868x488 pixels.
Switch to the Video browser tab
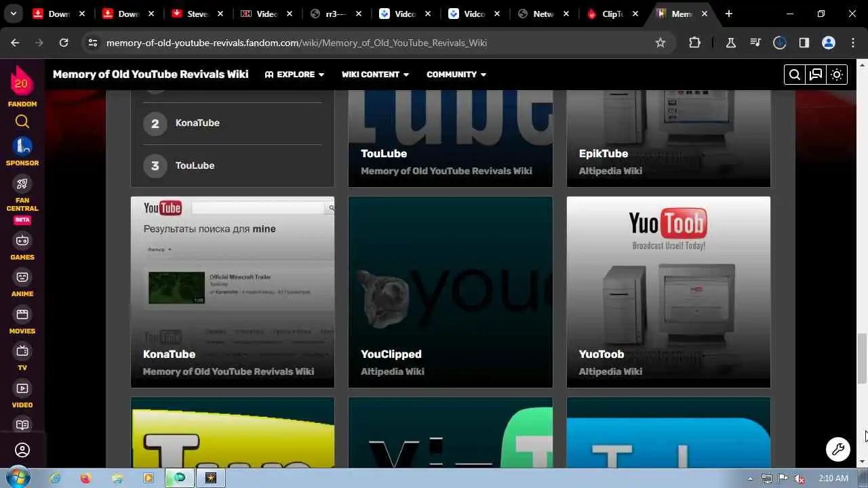[x=267, y=14]
